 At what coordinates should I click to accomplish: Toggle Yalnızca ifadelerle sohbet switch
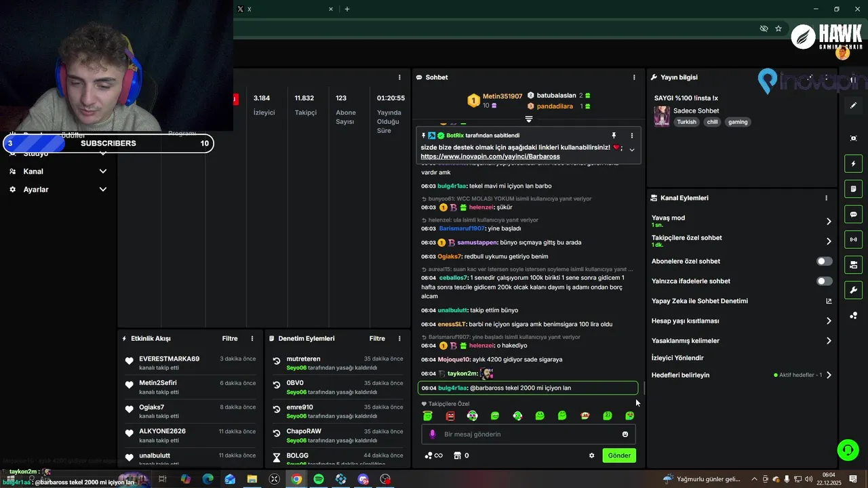pos(824,281)
